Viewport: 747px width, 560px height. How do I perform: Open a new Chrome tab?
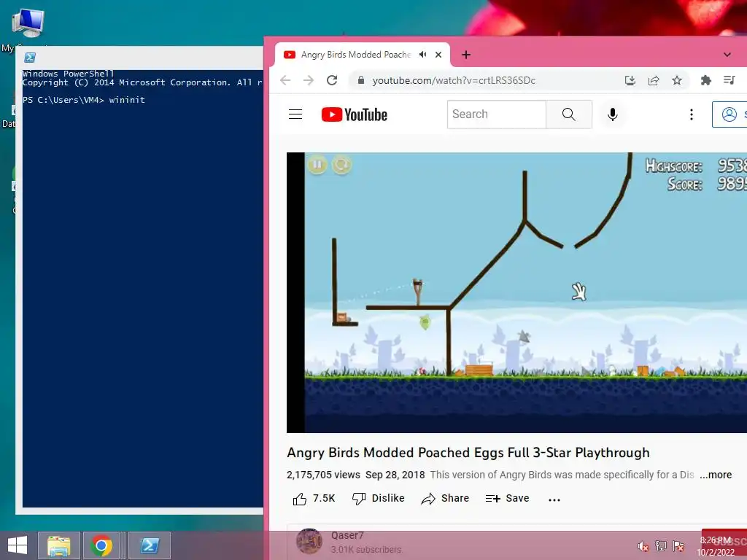pos(466,55)
